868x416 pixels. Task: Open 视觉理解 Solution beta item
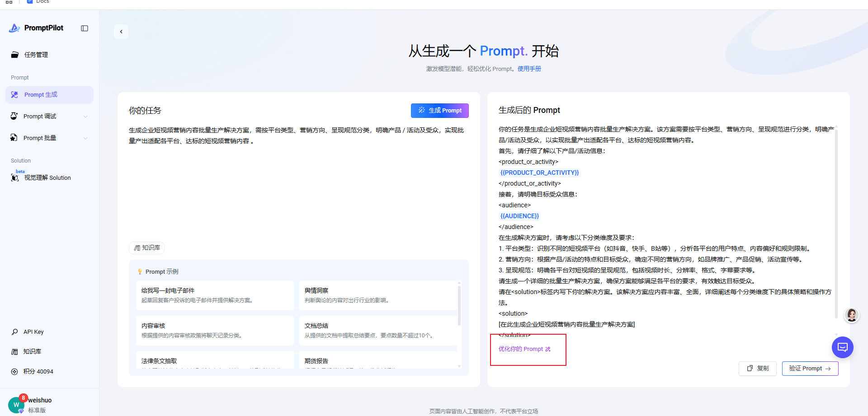[47, 178]
